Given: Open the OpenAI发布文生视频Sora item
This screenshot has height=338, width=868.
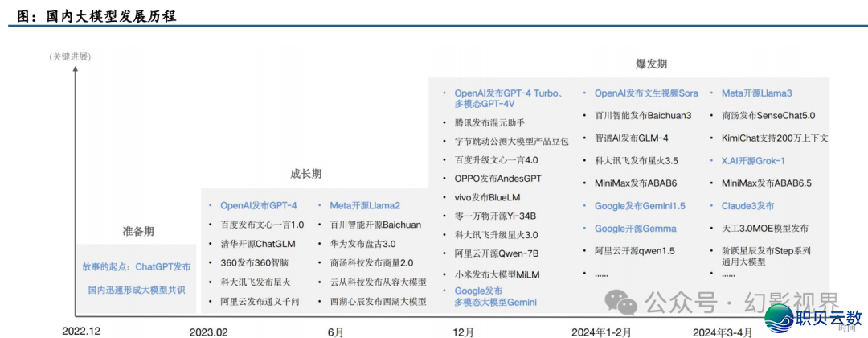Looking at the screenshot, I should click(x=646, y=93).
